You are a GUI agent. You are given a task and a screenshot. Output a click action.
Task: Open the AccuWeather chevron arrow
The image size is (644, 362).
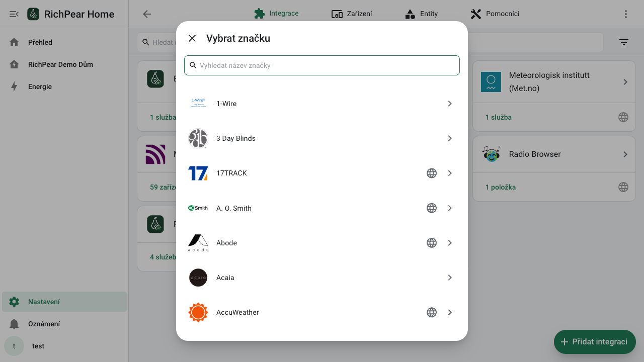pos(450,312)
